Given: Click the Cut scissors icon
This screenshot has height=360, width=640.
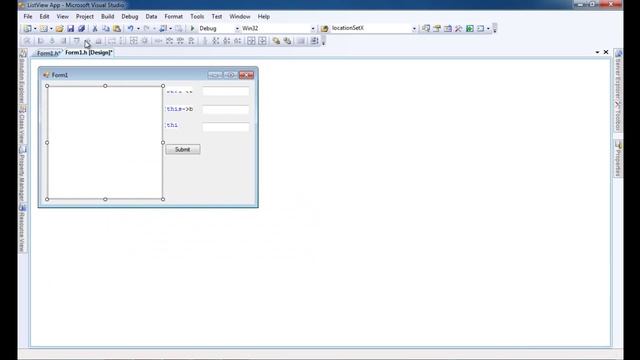Looking at the screenshot, I should click(x=95, y=29).
